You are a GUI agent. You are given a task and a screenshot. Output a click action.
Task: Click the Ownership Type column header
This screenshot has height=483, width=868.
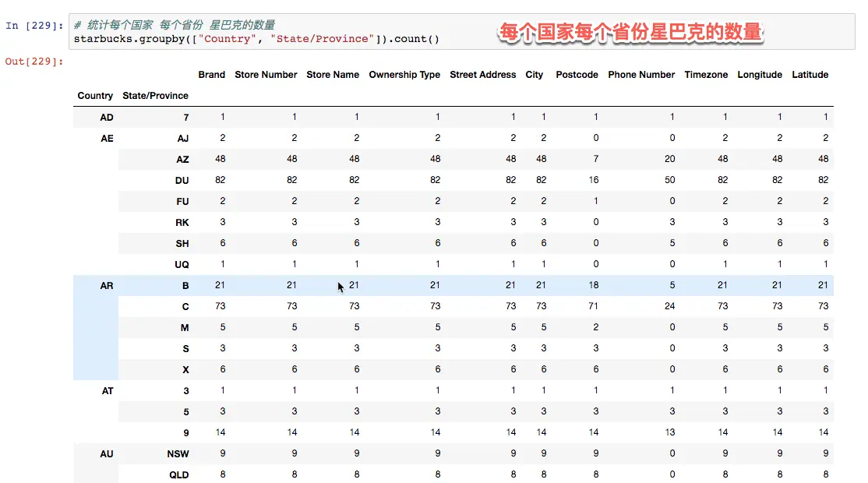(404, 75)
